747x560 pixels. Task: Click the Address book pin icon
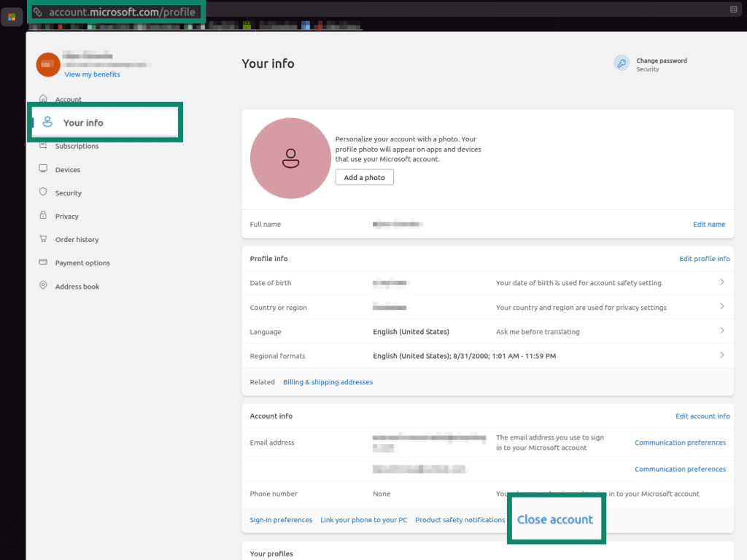coord(43,285)
